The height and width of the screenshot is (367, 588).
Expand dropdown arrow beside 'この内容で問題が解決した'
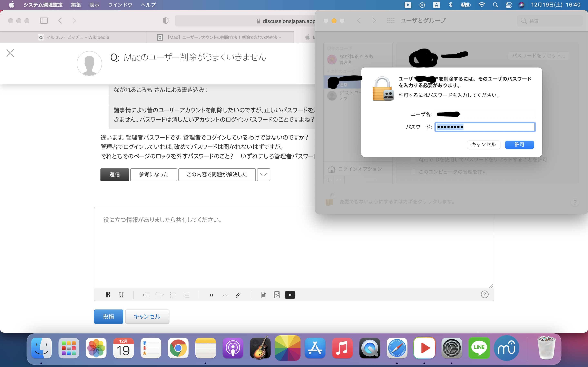click(263, 175)
